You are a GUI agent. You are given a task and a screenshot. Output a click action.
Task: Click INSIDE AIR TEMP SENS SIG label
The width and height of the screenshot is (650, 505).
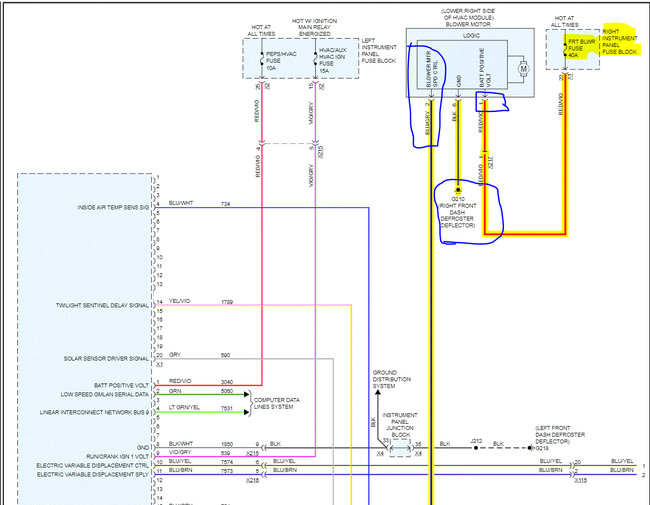[113, 207]
